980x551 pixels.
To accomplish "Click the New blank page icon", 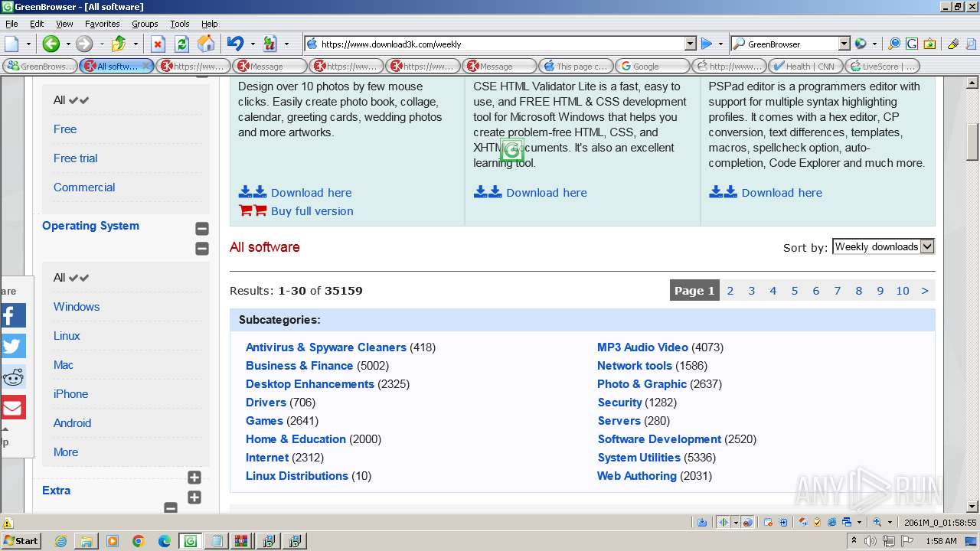I will click(11, 44).
